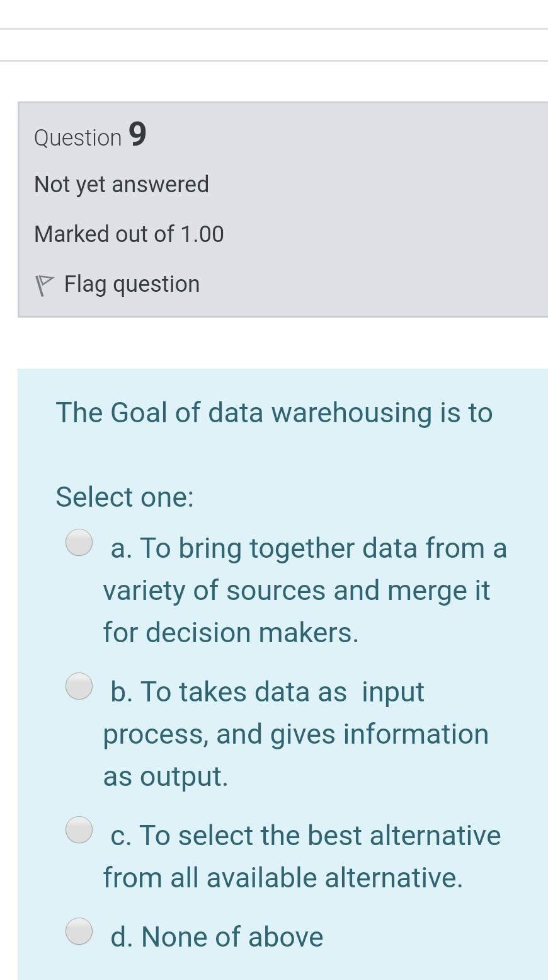This screenshot has width=548, height=980.
Task: Click the gray question info panel
Action: (x=378, y=208)
